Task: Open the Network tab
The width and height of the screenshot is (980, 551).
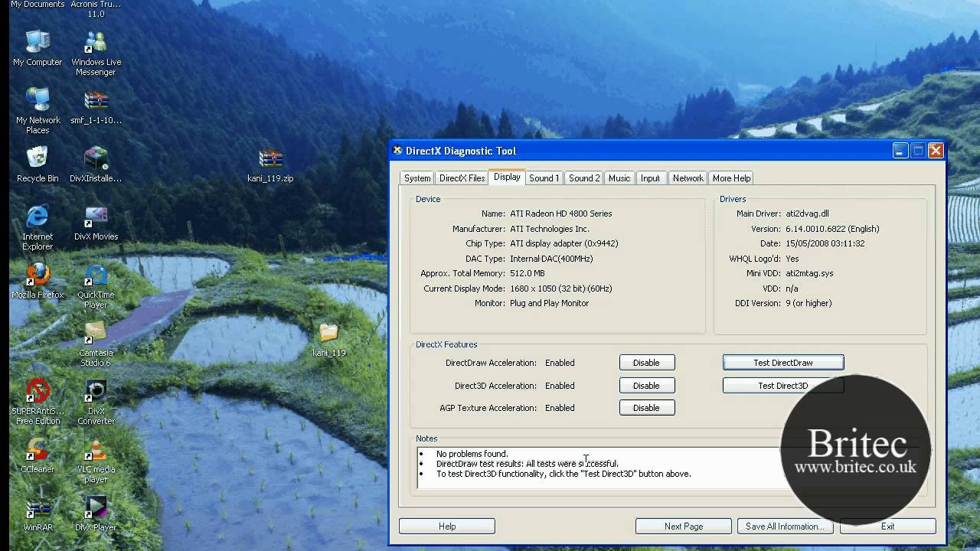Action: [688, 178]
